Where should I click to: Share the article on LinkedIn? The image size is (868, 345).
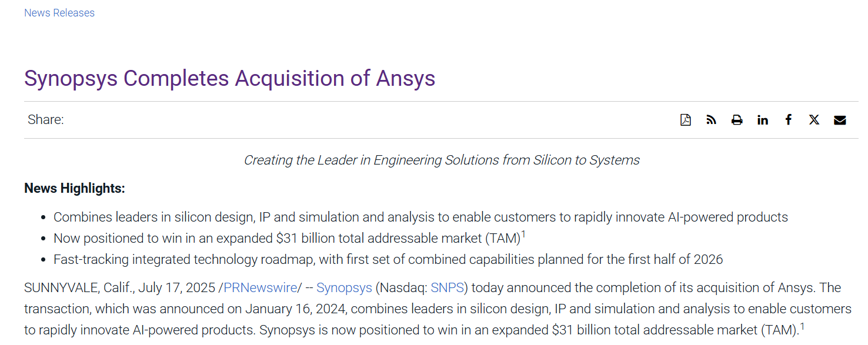point(763,120)
